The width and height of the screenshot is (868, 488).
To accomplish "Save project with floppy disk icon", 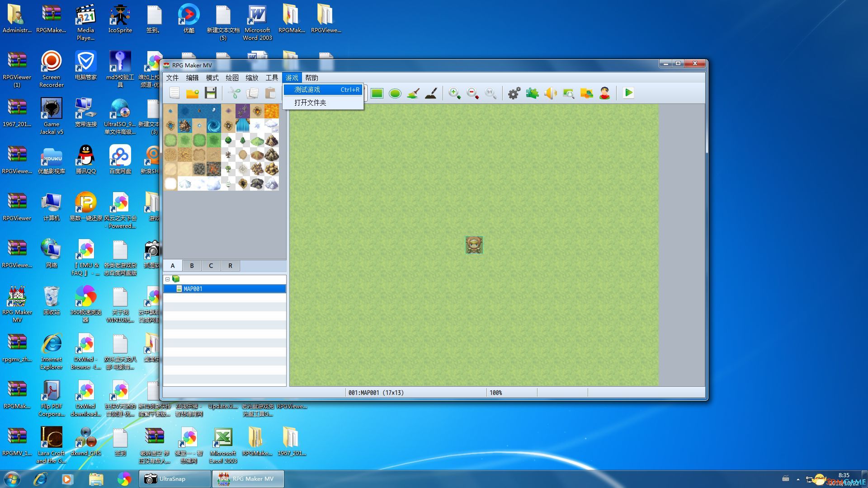I will [210, 93].
